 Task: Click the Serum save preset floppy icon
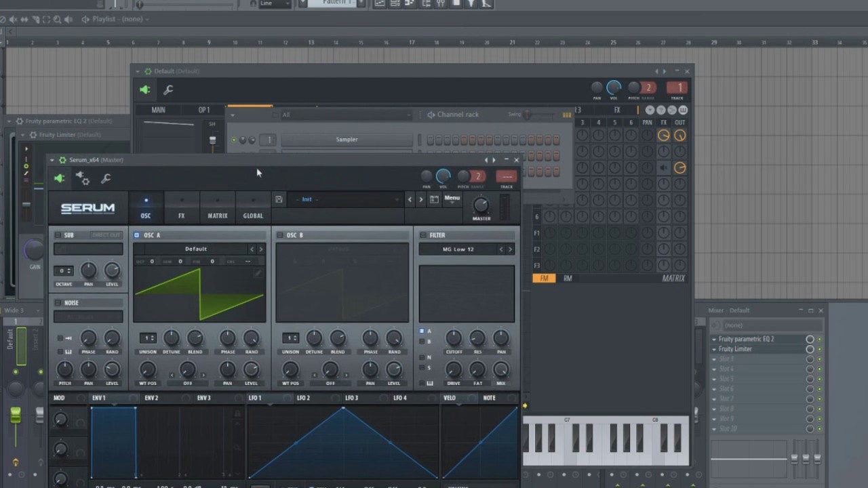pos(279,199)
